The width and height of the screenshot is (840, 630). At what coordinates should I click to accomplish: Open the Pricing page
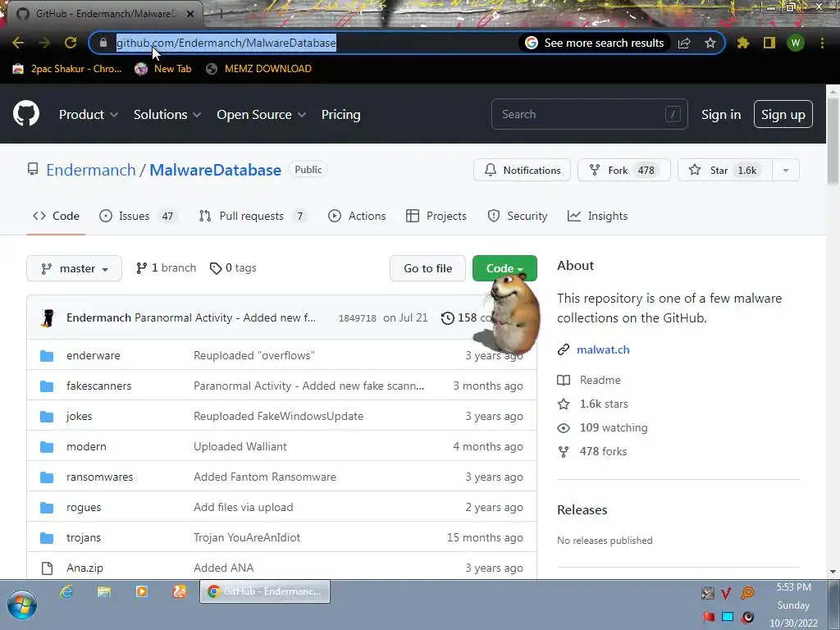click(x=340, y=115)
